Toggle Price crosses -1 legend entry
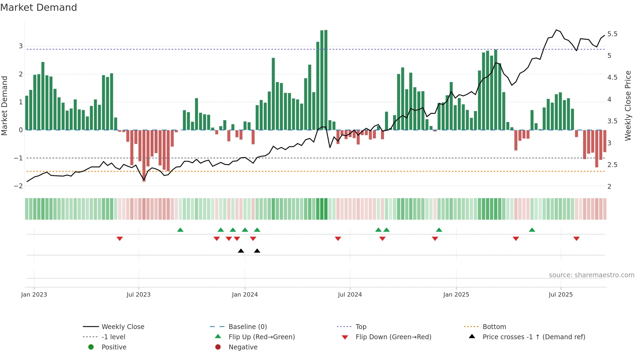The width and height of the screenshot is (644, 362). point(527,337)
